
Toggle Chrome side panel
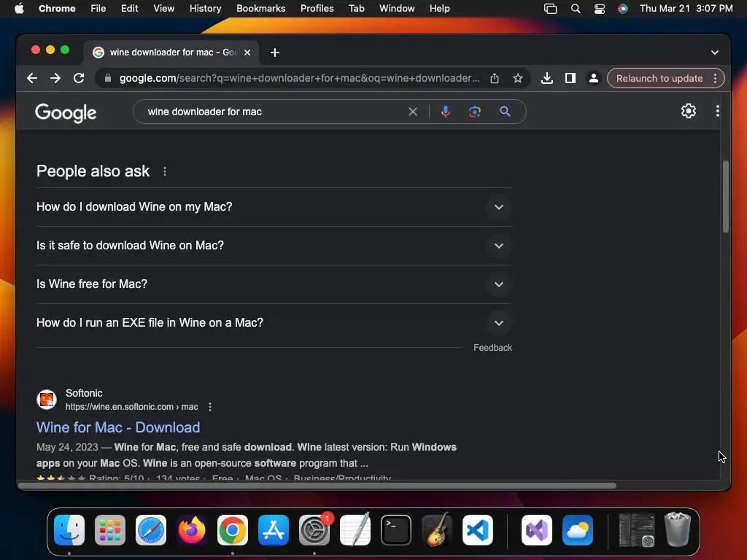[x=570, y=78]
